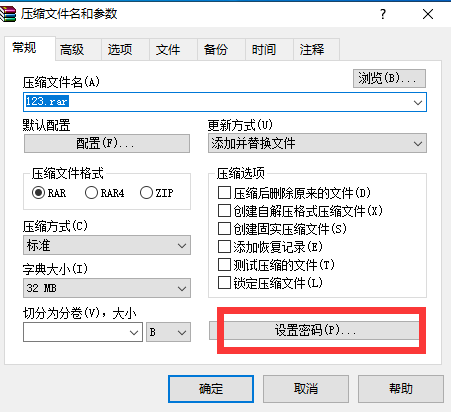Select the ZIP format radio button

pos(146,193)
